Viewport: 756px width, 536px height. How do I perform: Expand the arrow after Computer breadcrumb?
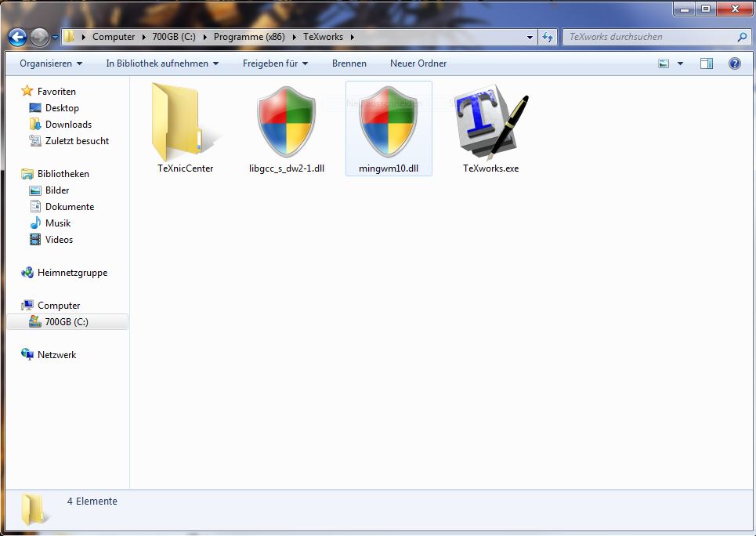point(143,37)
